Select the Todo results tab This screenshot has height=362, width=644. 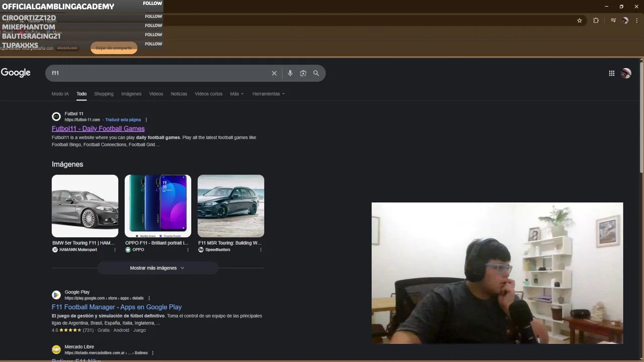[82, 94]
